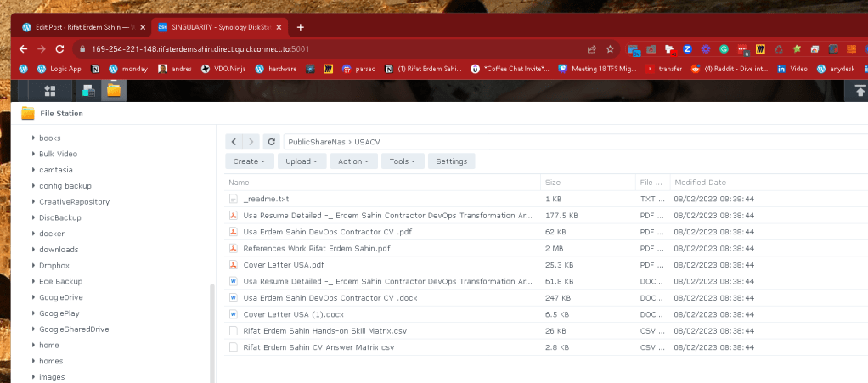The image size is (868, 383).
Task: Open the DSM taskbar app beside Main Menu
Action: (88, 91)
